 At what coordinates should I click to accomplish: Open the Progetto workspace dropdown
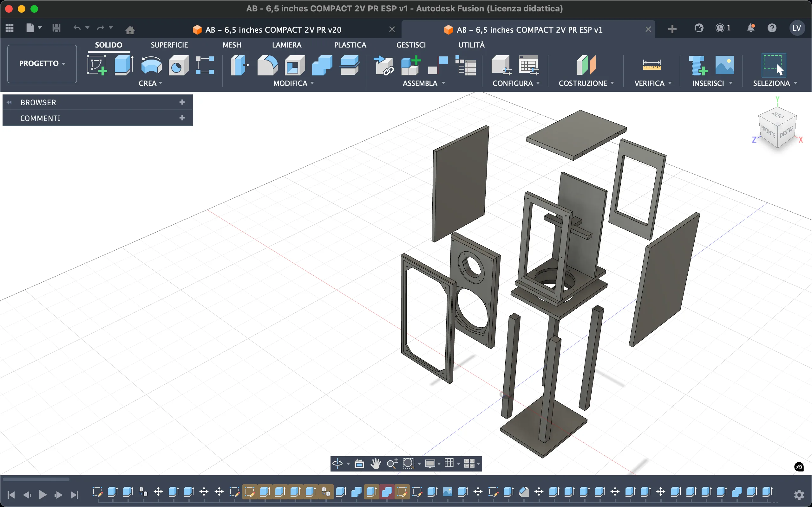pos(42,63)
